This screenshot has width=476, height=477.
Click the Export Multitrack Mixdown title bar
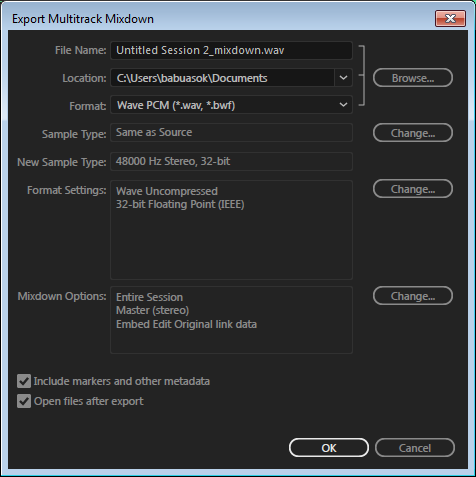click(x=220, y=19)
